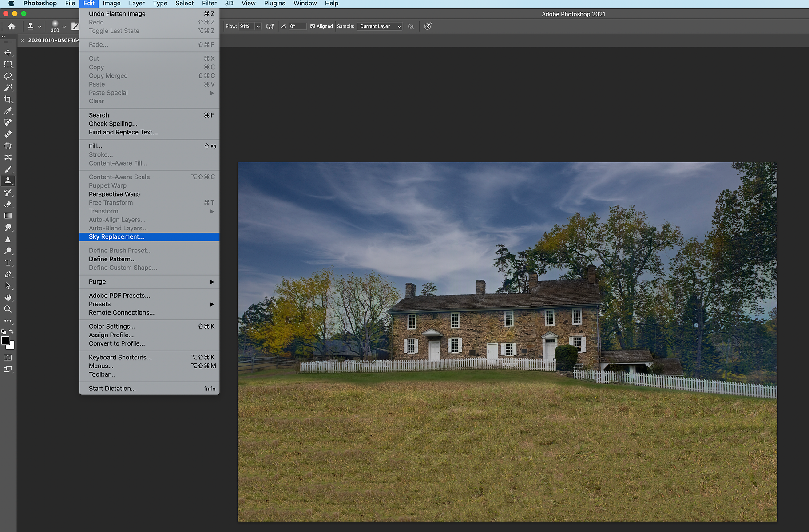Screen dimensions: 809x532
Task: Open Color Settings... menu item
Action: (x=149, y=326)
